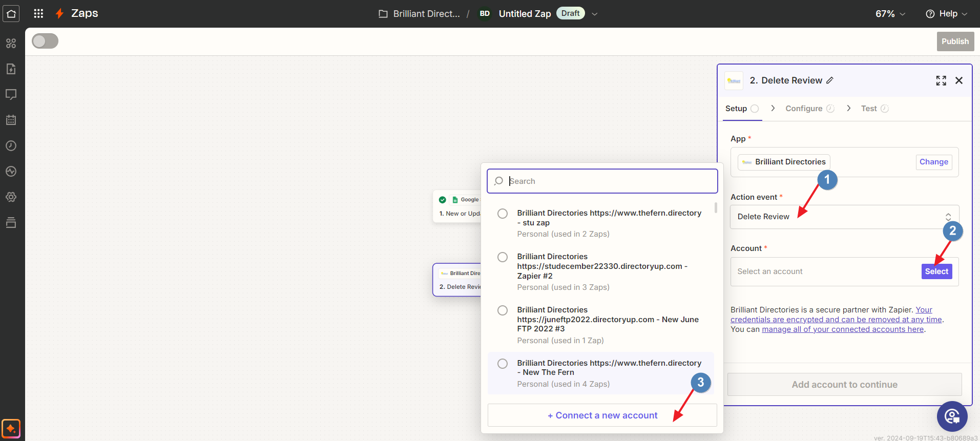Open the settings gear sidebar icon
Screen dimensions: 980x441
coord(11,197)
